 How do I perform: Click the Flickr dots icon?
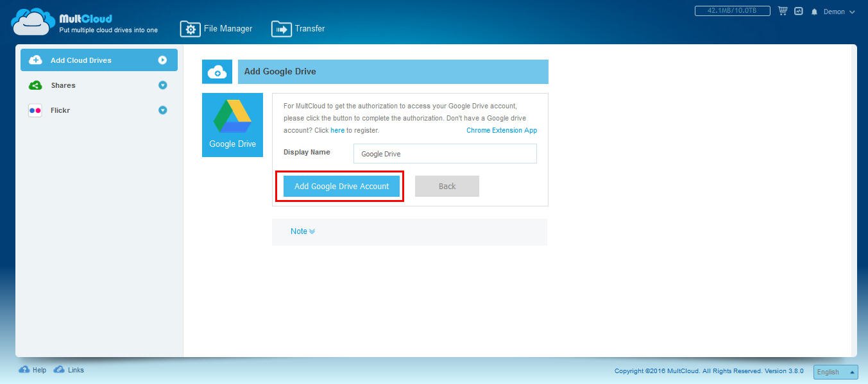coord(35,110)
